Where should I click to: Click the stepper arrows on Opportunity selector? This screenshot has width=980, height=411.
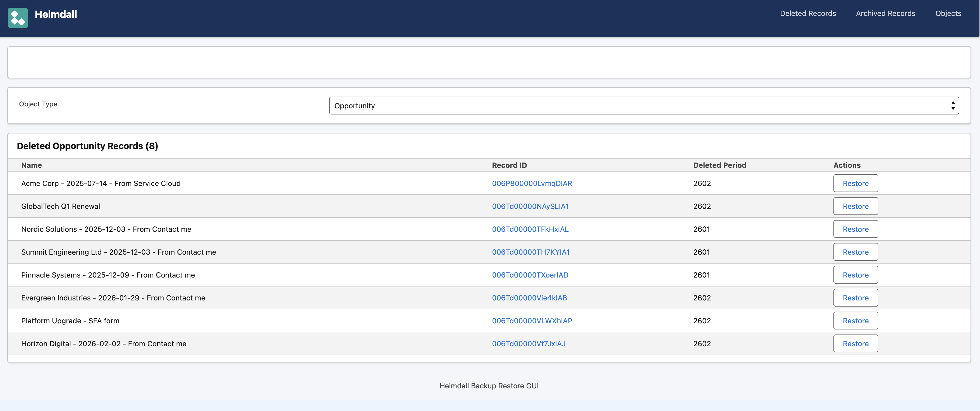(x=953, y=106)
